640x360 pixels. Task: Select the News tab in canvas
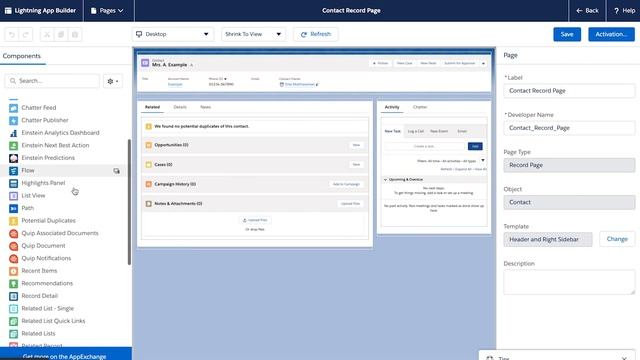click(206, 107)
